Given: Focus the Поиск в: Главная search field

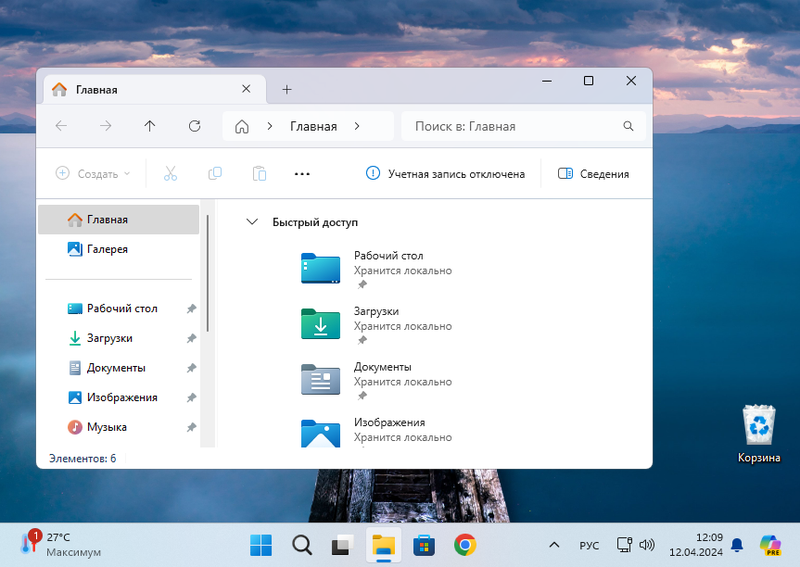Looking at the screenshot, I should [523, 126].
